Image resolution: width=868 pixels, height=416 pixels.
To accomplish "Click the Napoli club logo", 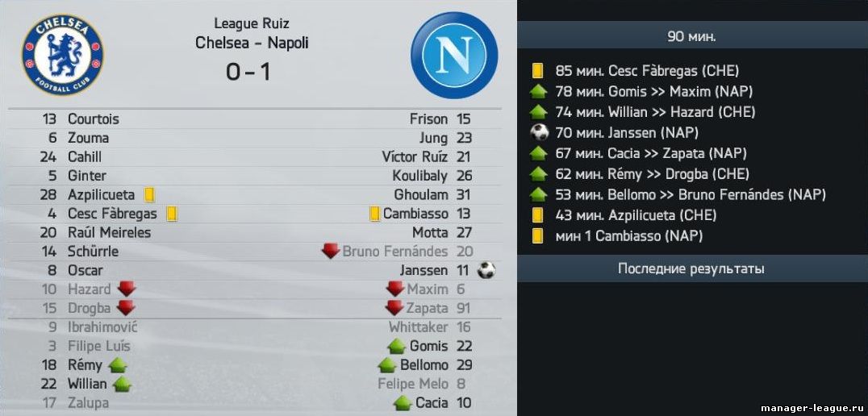I will (x=454, y=56).
